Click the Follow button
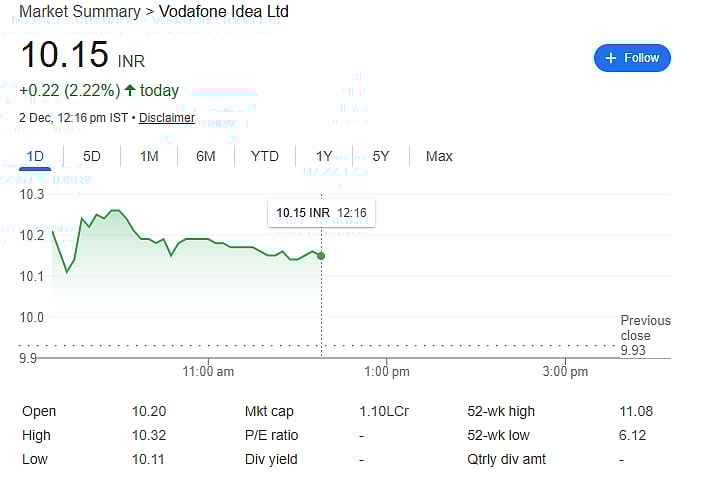 pos(632,58)
